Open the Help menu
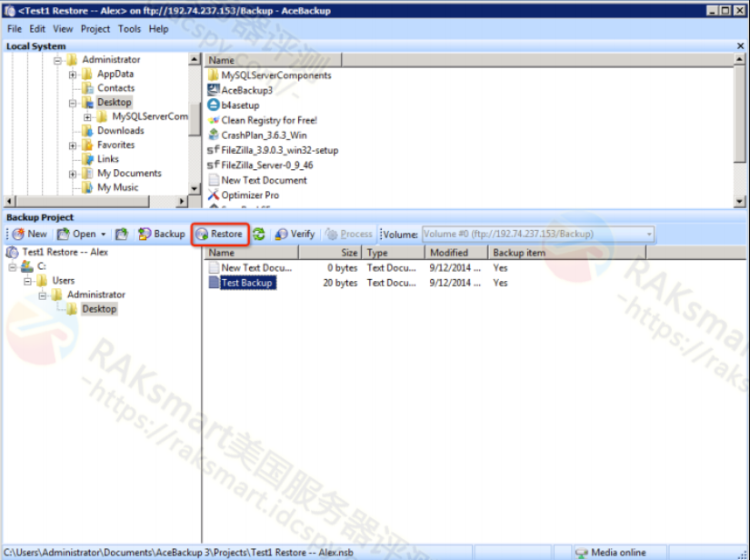 click(x=159, y=29)
